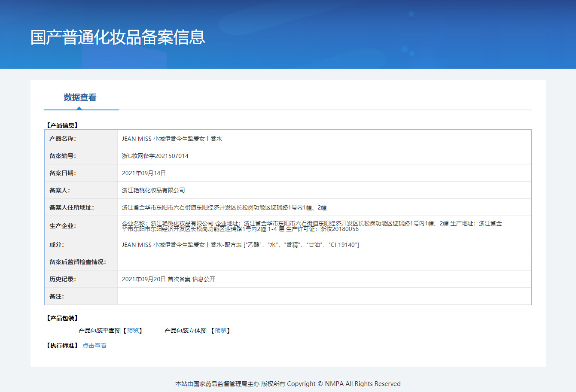The image size is (576, 392).
Task: Select the 数据查看 tab
Action: click(x=80, y=97)
